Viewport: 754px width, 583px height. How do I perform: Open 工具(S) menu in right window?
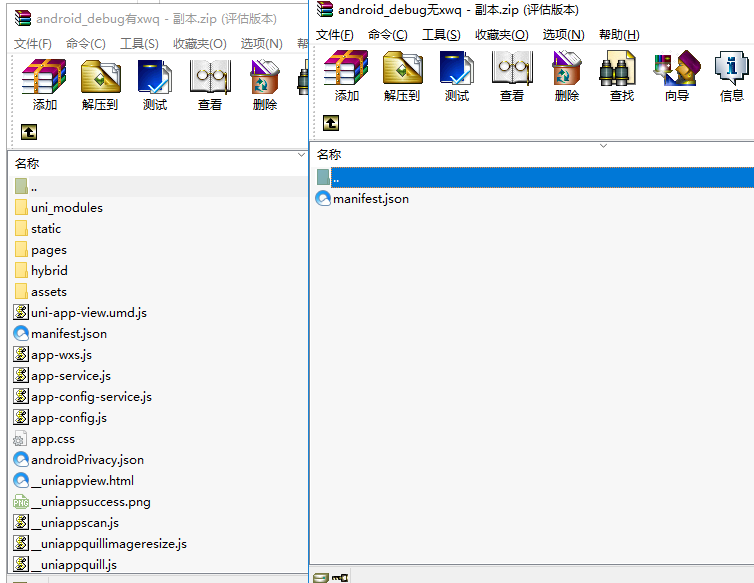tap(441, 35)
